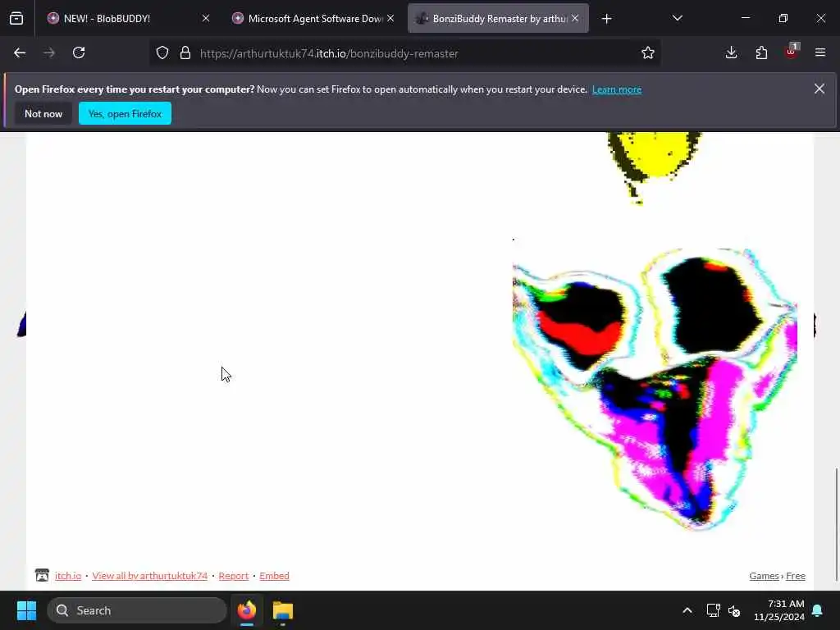
Task: Click the muted volume tray icon
Action: [x=734, y=610]
